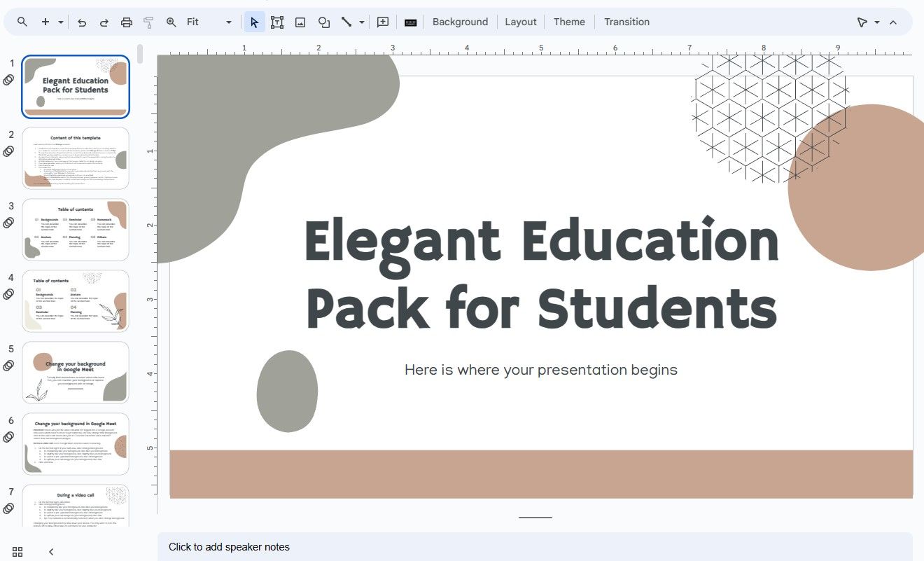The width and height of the screenshot is (924, 561).
Task: Select the Line drawing tool
Action: click(347, 22)
